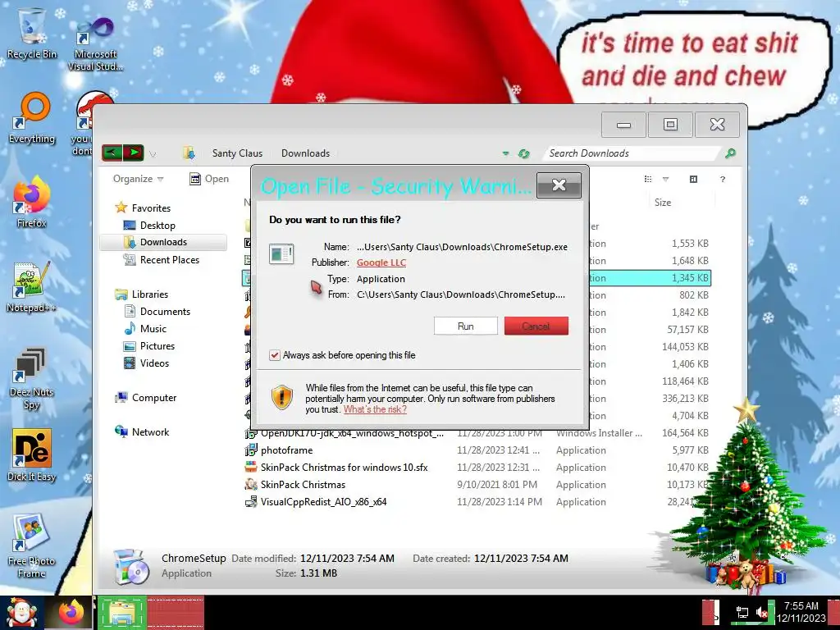Close the Open File Security Warning dialog

click(x=559, y=185)
